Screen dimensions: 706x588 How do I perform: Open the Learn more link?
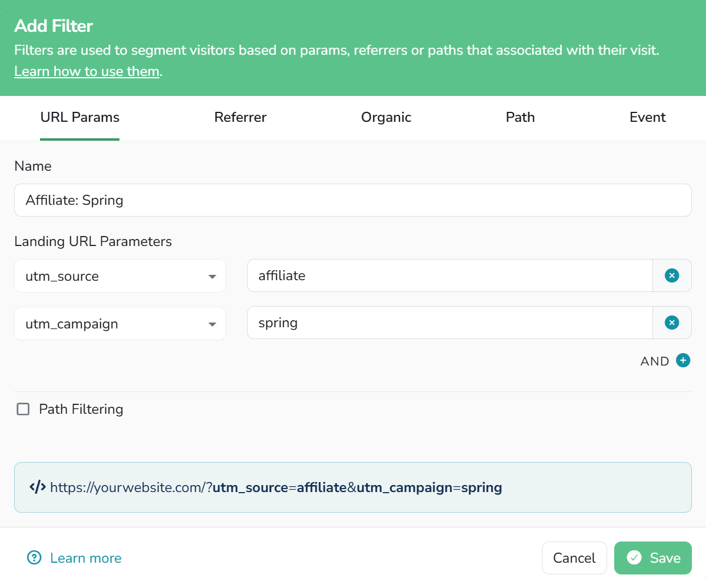tap(86, 558)
